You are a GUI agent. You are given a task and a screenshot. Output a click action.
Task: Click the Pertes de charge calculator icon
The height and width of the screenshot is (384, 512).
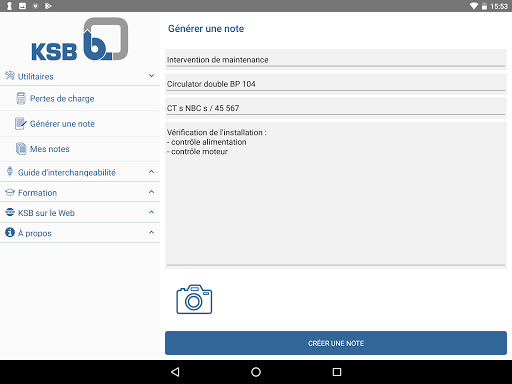click(x=21, y=98)
